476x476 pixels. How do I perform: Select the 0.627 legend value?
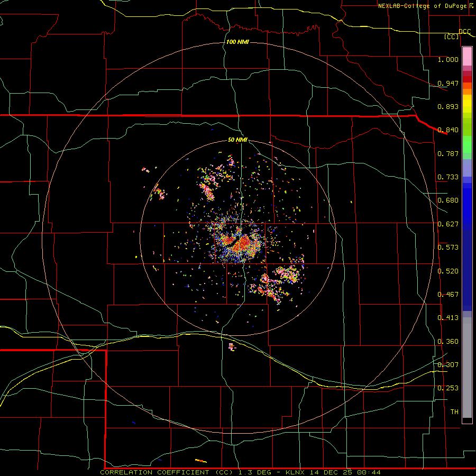click(x=448, y=224)
